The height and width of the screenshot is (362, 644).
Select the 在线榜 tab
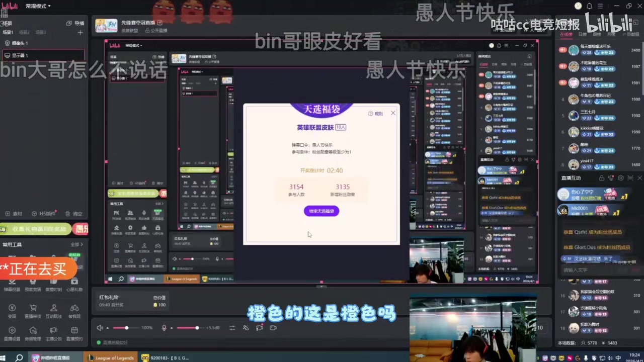[566, 35]
